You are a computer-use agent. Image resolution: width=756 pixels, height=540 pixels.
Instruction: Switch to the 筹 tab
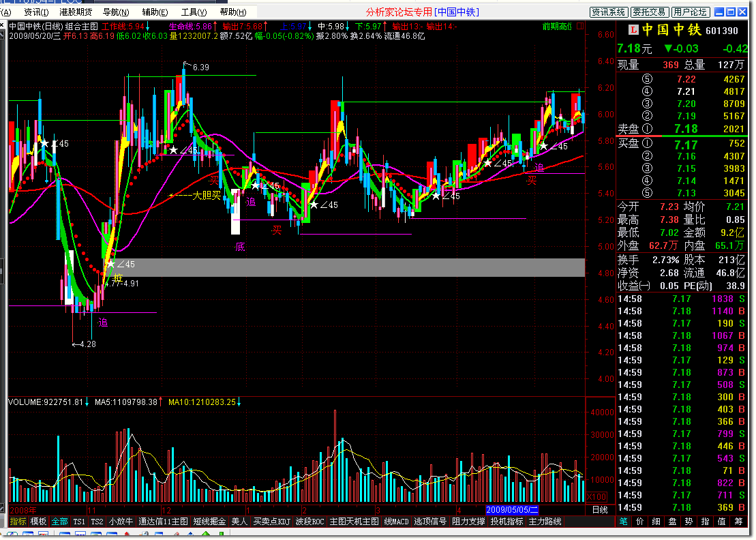739,522
